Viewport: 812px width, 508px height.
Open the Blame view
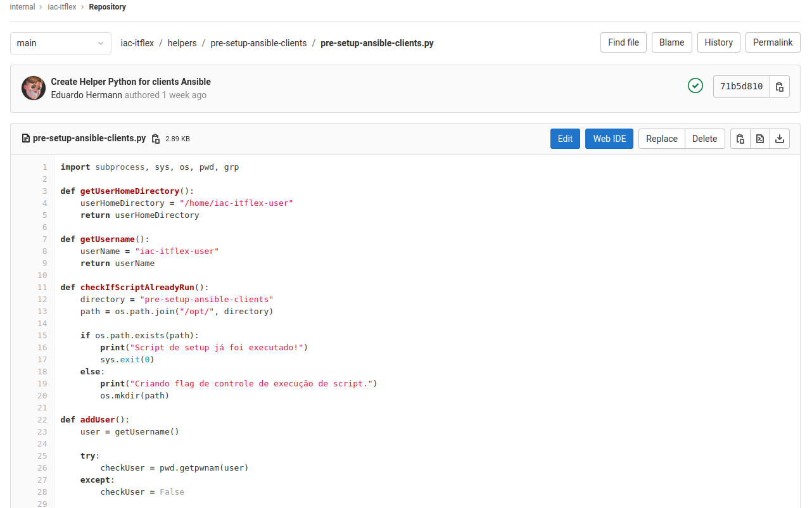pos(671,42)
